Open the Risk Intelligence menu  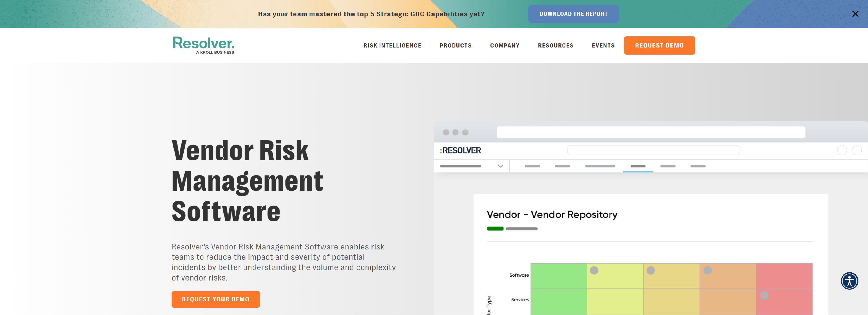pyautogui.click(x=392, y=45)
